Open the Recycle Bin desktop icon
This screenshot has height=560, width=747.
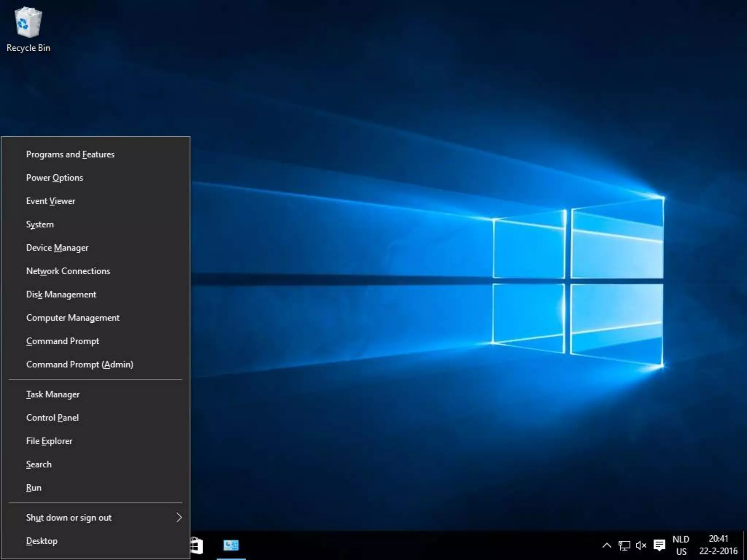(x=28, y=30)
